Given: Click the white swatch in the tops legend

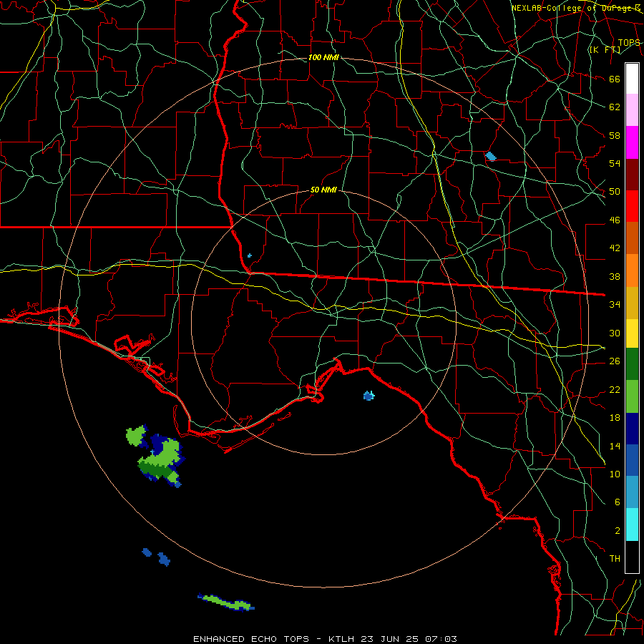Looking at the screenshot, I should pos(632,79).
